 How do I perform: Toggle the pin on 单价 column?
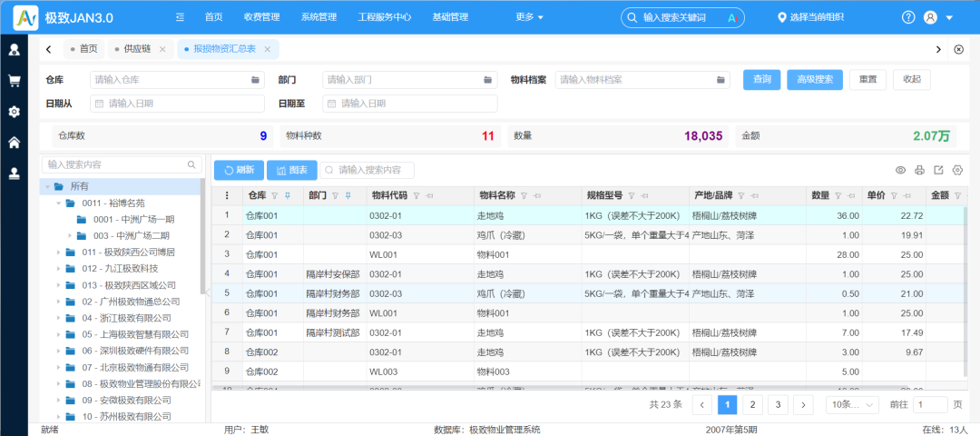pos(908,196)
